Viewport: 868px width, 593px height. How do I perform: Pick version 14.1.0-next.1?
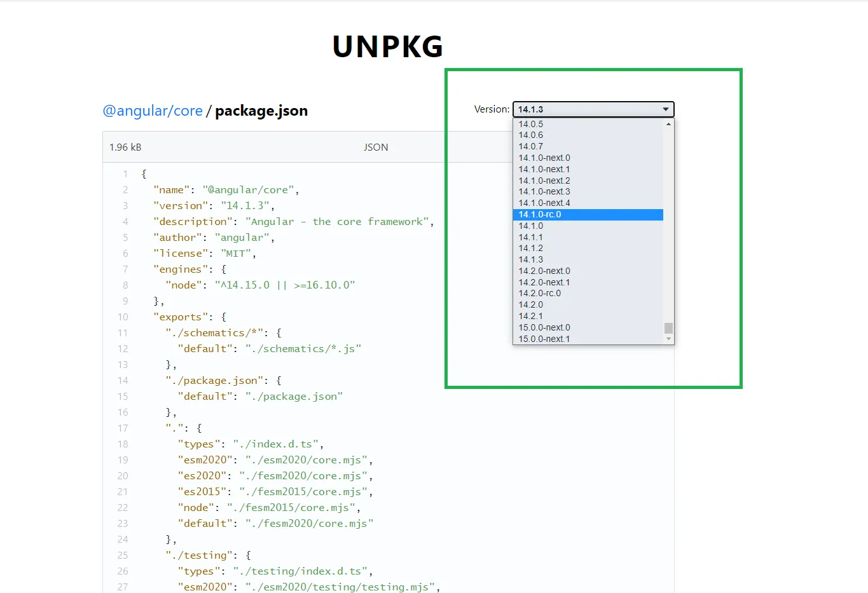point(588,169)
